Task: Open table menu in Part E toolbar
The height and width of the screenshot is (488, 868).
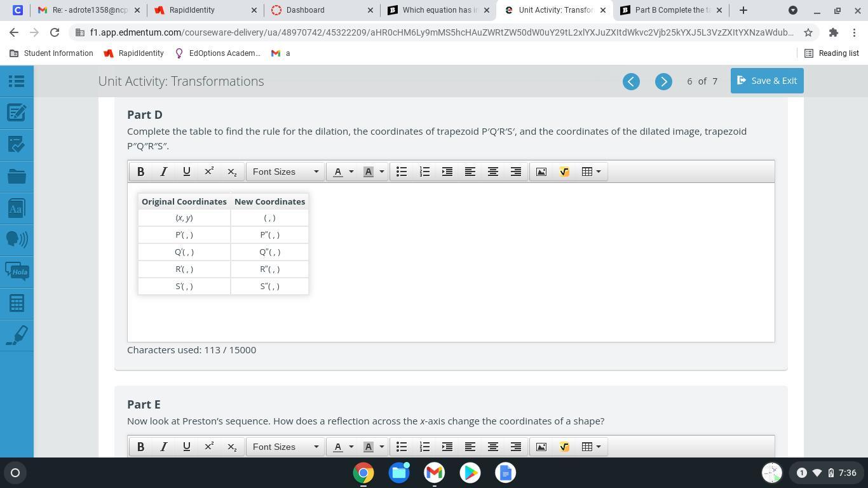Action: pos(592,447)
